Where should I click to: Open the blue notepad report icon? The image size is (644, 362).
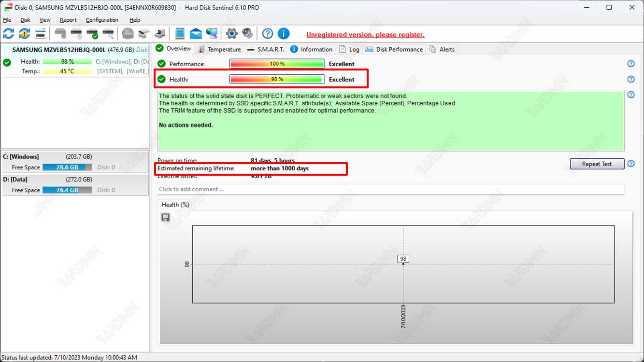click(x=180, y=33)
